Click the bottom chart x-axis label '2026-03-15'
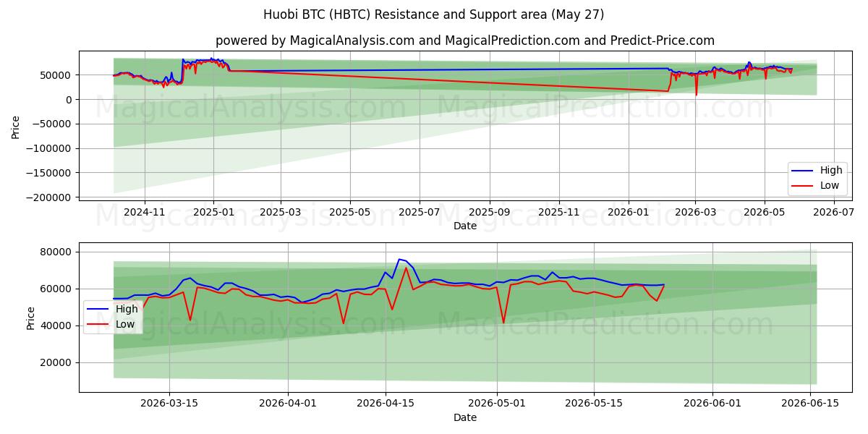The height and width of the screenshot is (434, 868). tap(169, 404)
